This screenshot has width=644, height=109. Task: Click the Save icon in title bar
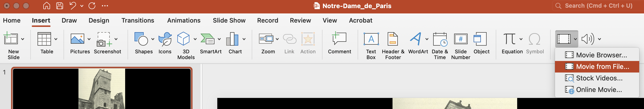59,6
